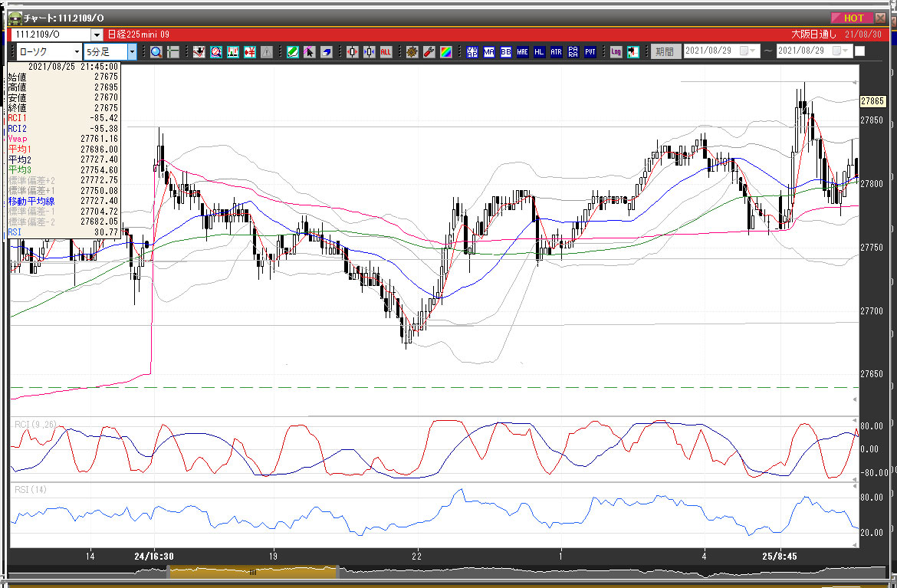
Task: Toggle the BB Bollinger Bands indicator
Action: click(506, 51)
